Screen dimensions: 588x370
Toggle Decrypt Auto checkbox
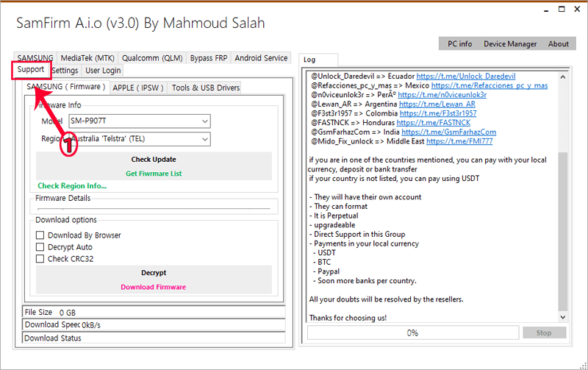coord(40,247)
